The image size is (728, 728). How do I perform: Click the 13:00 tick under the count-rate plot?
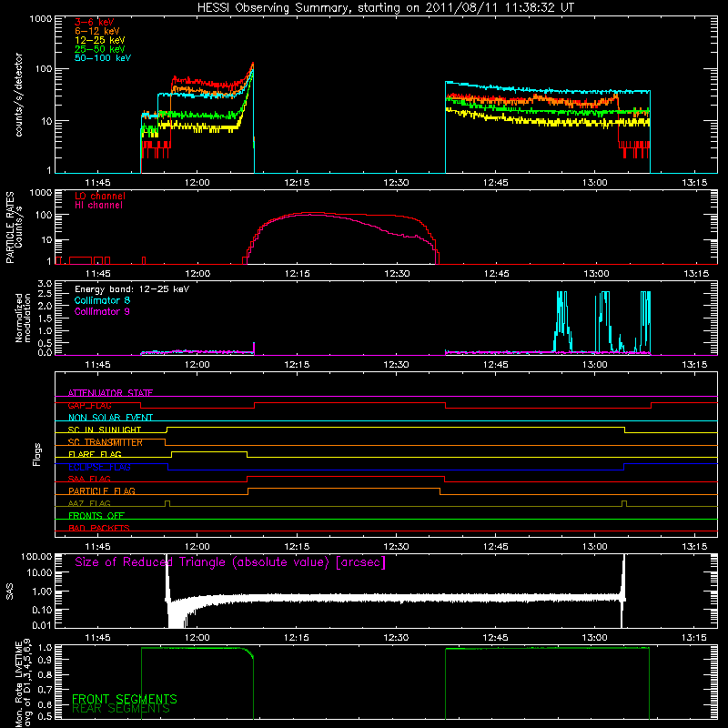click(x=595, y=183)
